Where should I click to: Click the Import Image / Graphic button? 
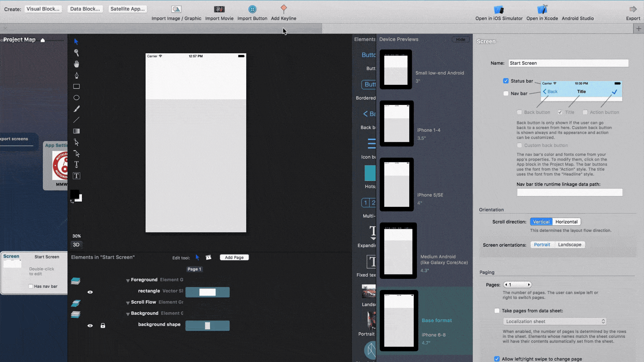point(176,13)
